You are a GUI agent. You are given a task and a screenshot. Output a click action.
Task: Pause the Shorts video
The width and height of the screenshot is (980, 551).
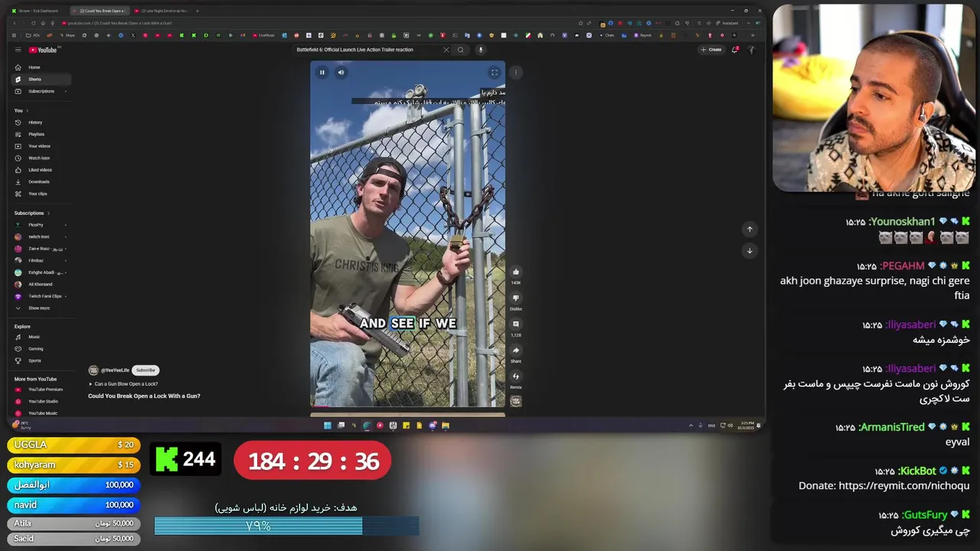pyautogui.click(x=322, y=73)
